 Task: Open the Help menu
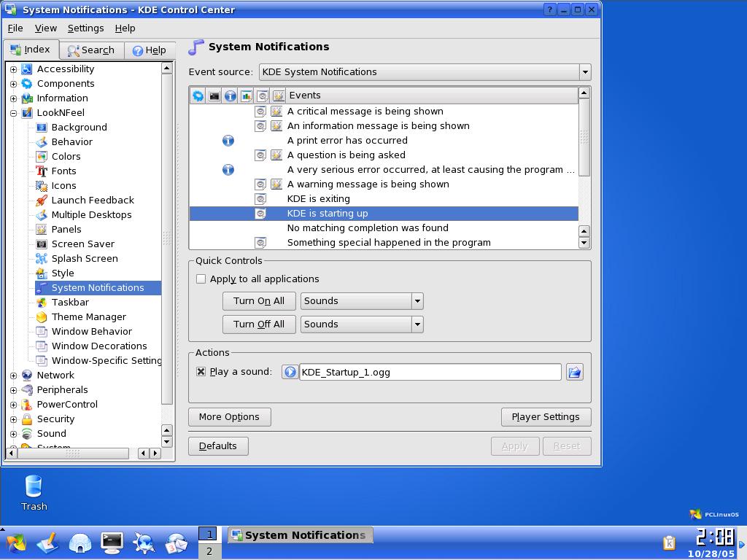coord(125,28)
